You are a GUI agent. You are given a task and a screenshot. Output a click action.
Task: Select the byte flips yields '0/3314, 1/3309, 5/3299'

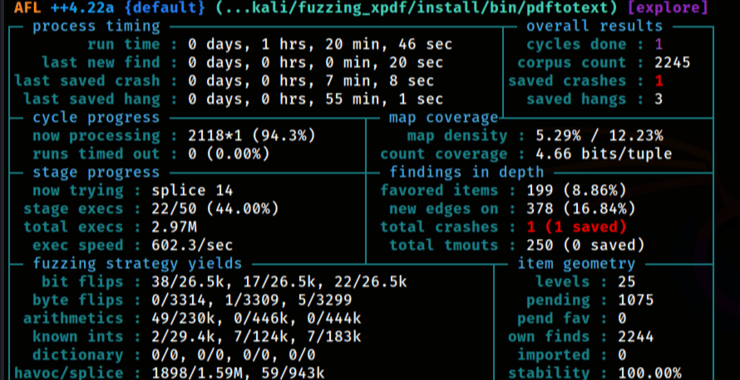[252, 301]
